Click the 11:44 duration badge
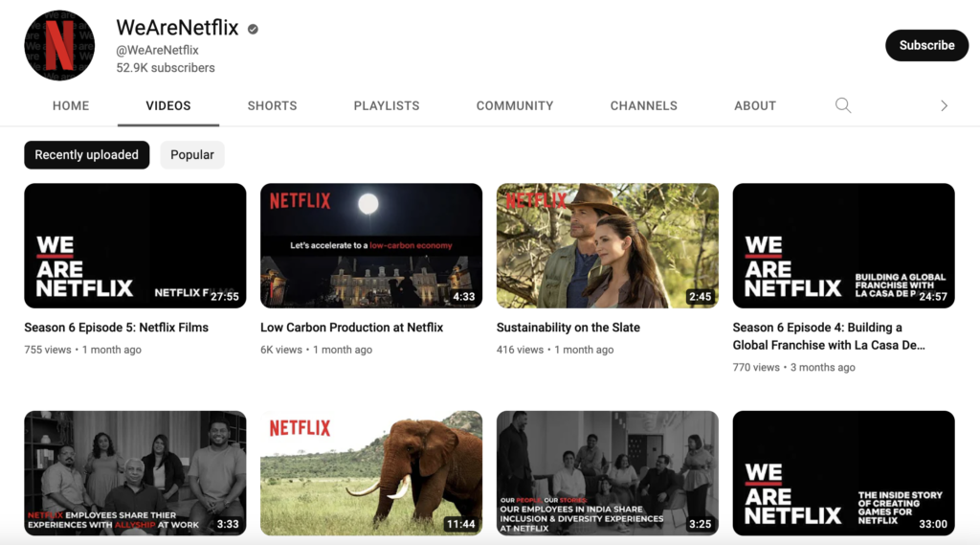Viewport: 980px width, 545px height. pyautogui.click(x=460, y=524)
